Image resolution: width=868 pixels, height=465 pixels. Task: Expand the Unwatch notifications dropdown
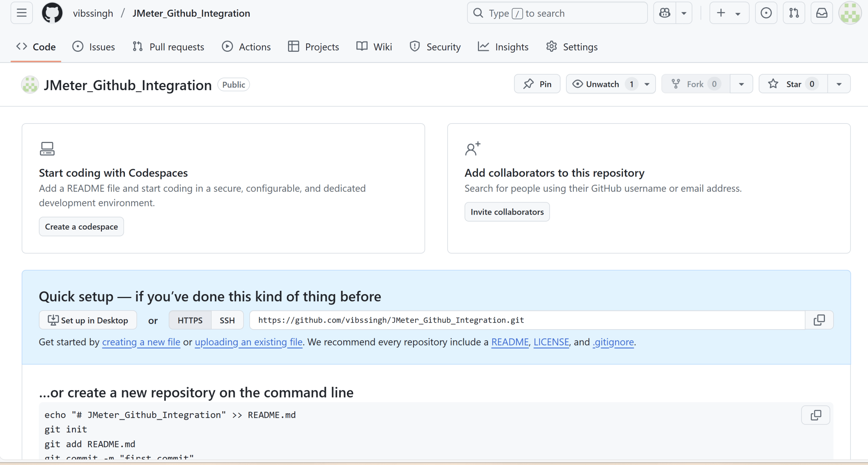(647, 84)
